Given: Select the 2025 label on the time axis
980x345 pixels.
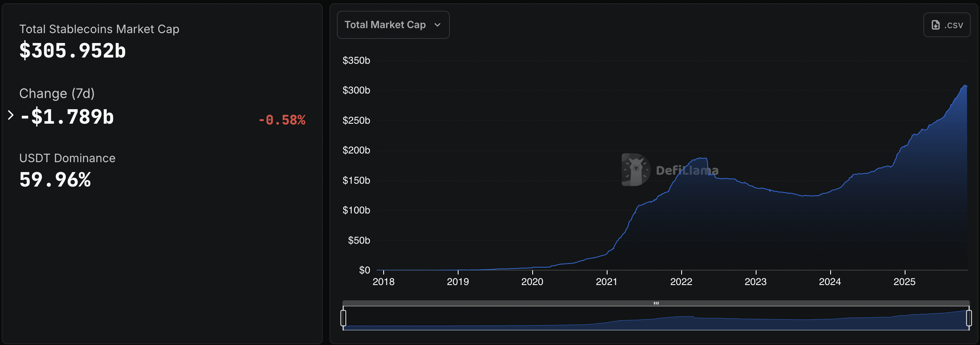Looking at the screenshot, I should click(x=904, y=282).
